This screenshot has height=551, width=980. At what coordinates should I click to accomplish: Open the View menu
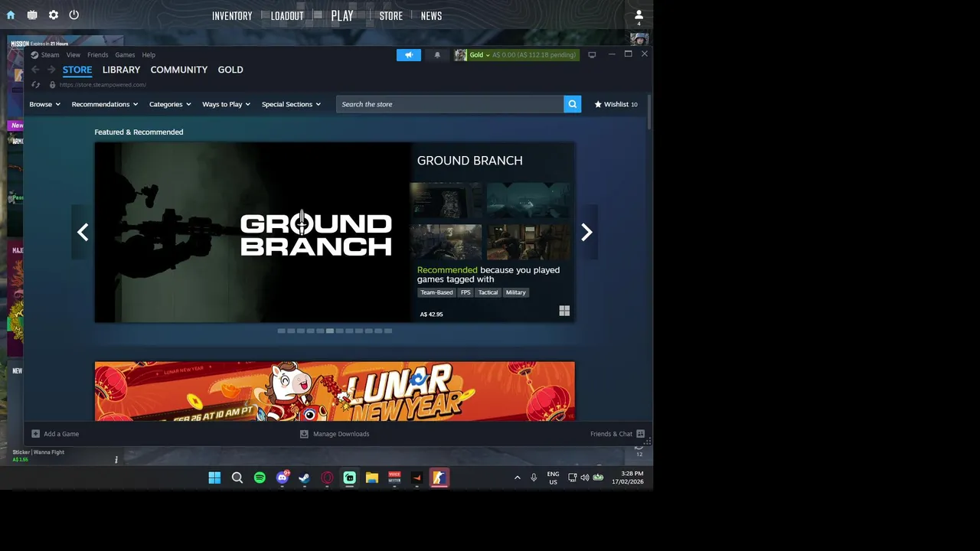(73, 55)
